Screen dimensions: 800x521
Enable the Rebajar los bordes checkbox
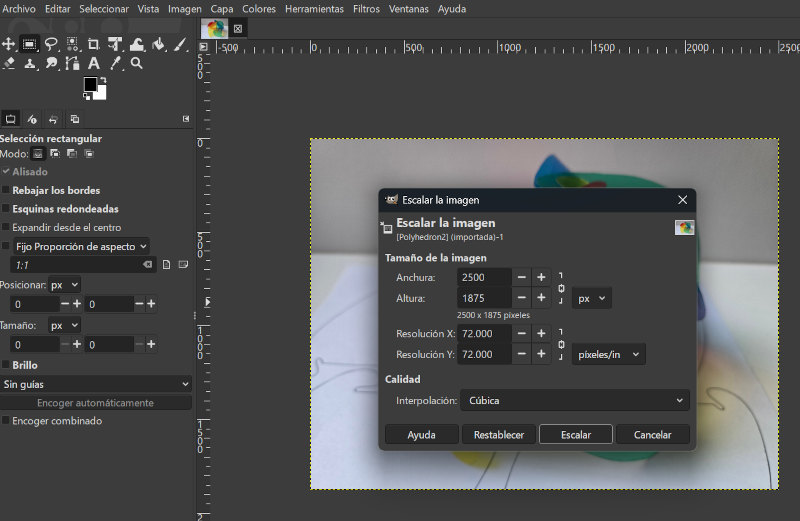pyautogui.click(x=6, y=190)
